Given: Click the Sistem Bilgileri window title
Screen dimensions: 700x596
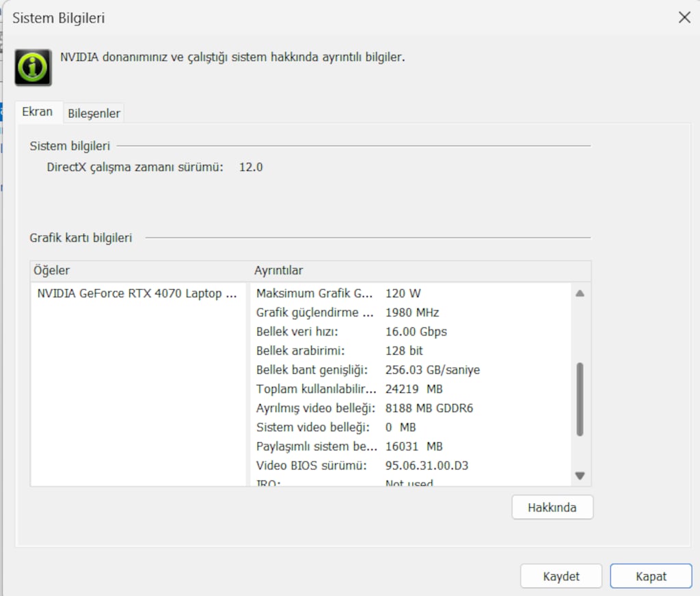Looking at the screenshot, I should pos(59,18).
